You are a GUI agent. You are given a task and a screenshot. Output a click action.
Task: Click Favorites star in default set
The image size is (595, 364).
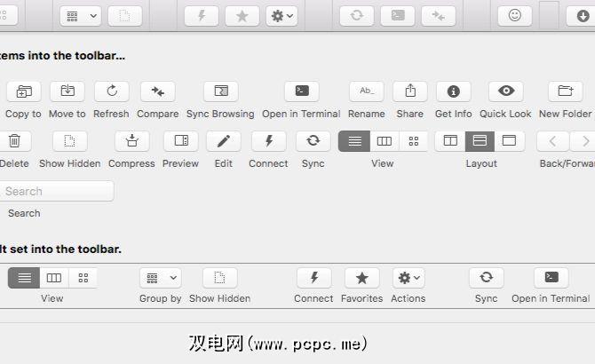362,278
